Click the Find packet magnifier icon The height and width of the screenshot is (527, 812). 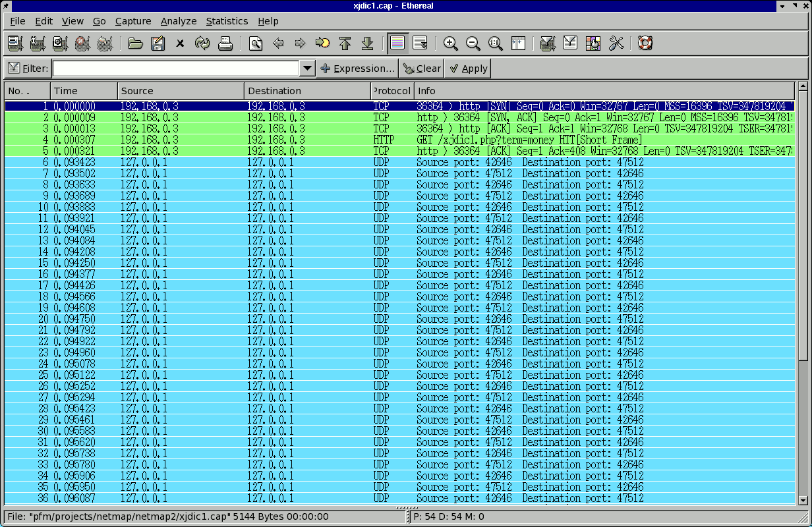(x=256, y=43)
